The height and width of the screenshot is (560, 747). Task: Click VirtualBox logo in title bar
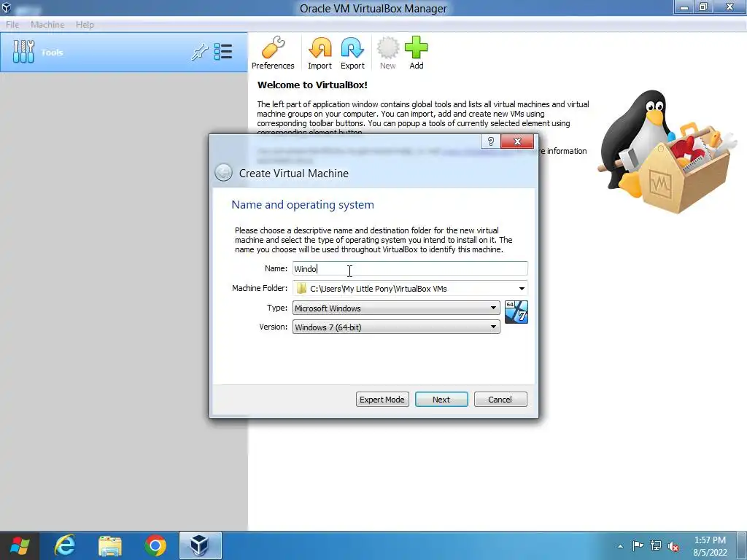[x=7, y=8]
